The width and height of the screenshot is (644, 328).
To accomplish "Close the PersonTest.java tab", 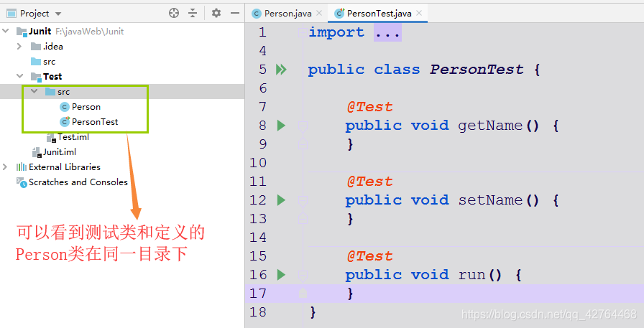I will coord(419,13).
